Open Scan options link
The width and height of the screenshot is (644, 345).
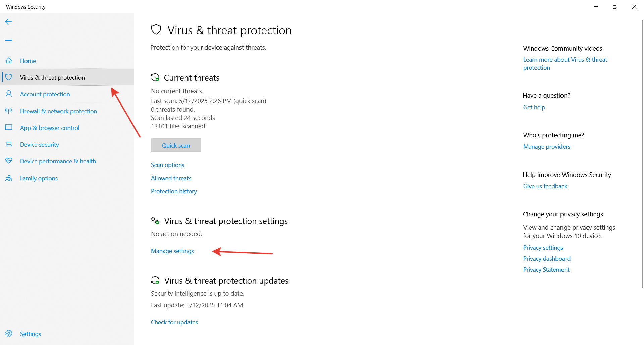[x=167, y=165]
